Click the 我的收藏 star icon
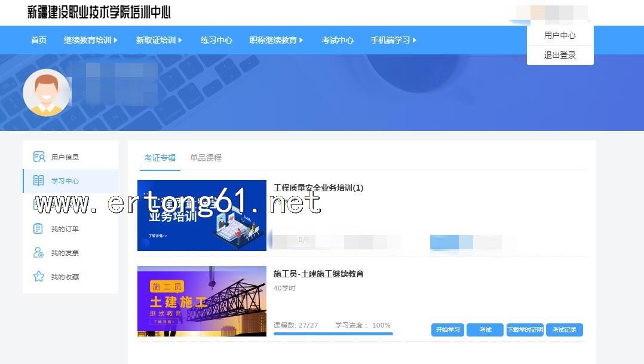This screenshot has height=364, width=644. [x=39, y=277]
